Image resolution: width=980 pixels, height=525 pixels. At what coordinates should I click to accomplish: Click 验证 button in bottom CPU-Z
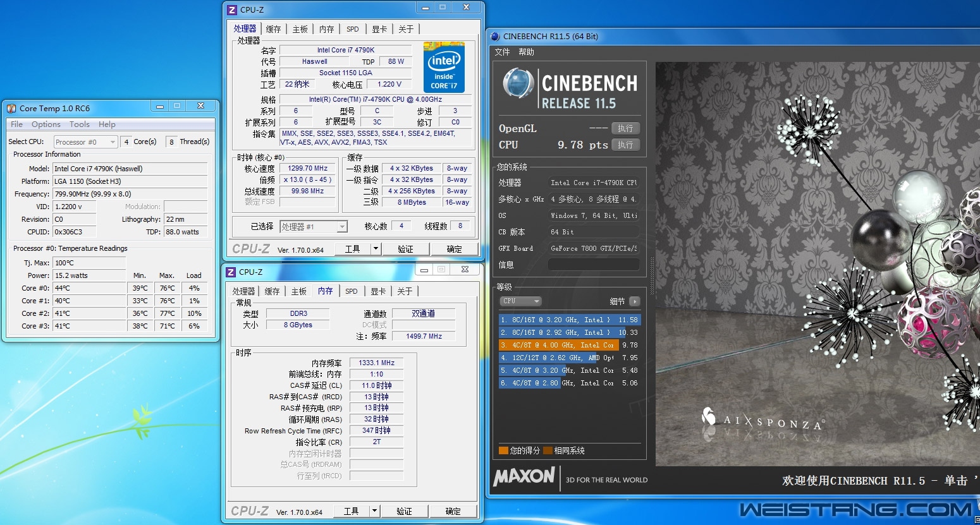(404, 511)
